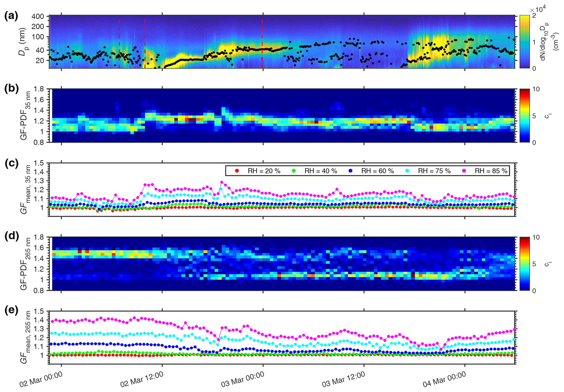The image size is (564, 392).
Task: Click the colorbar next to panel (d)
Action: [524, 264]
